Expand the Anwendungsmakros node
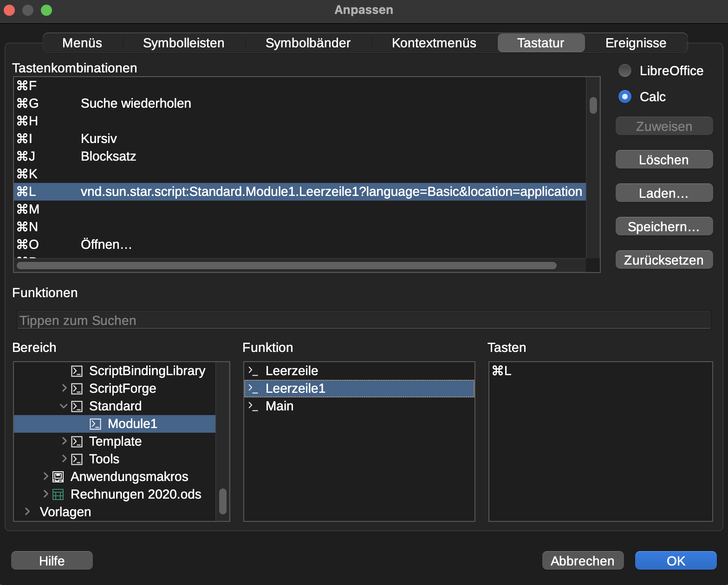Image resolution: width=728 pixels, height=585 pixels. tap(45, 476)
